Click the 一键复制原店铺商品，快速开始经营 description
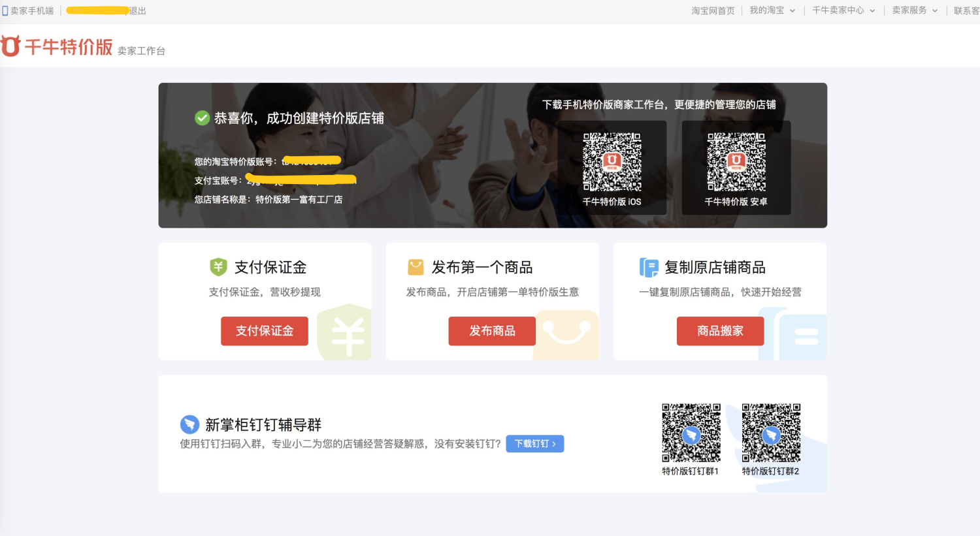The image size is (980, 536). pos(720,292)
